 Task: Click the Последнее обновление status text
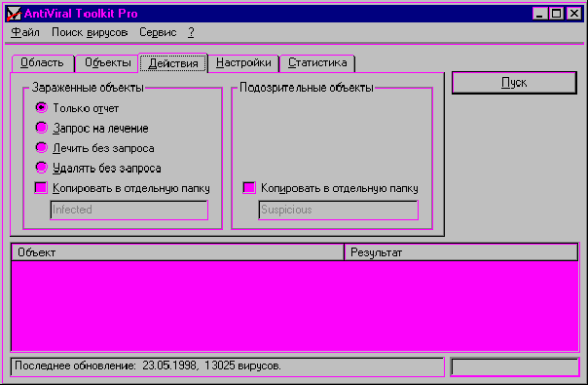point(148,366)
